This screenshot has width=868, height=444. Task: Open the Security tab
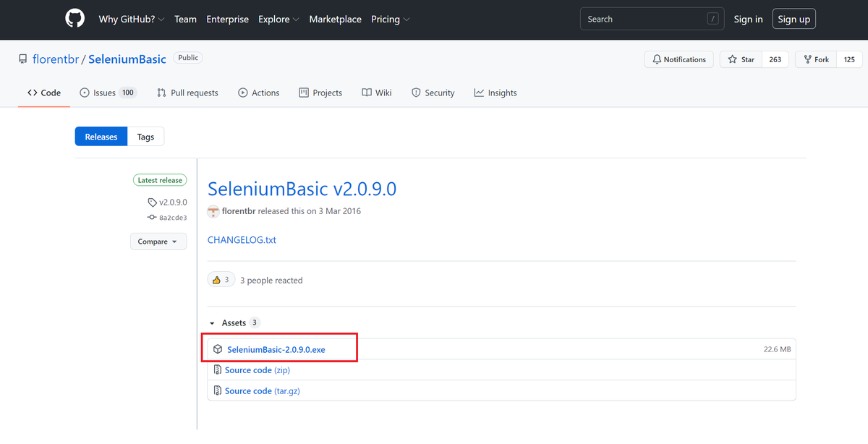click(433, 93)
